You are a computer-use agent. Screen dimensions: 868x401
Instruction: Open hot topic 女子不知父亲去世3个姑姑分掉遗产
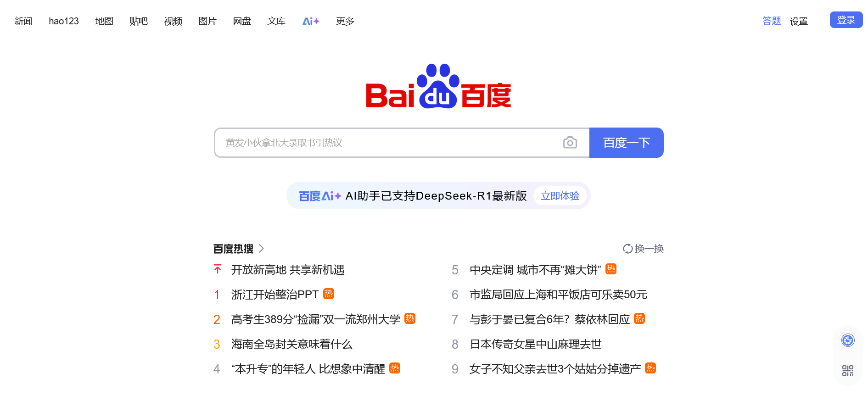(555, 369)
